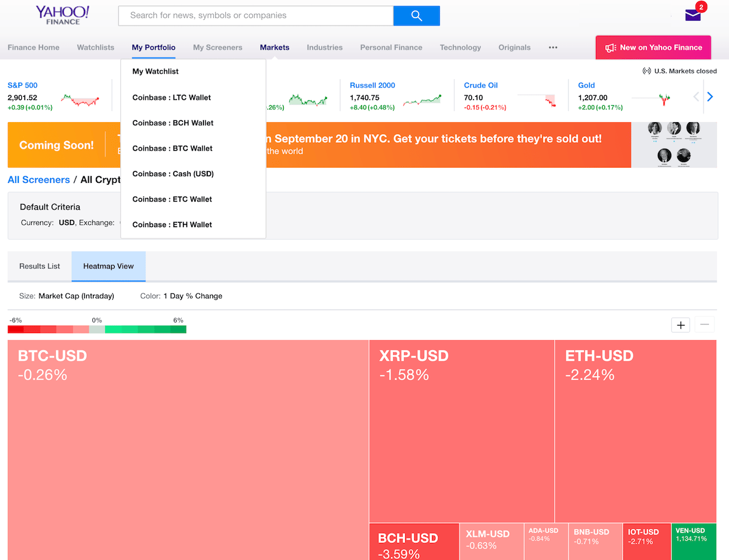Click the BNB-USD heatmap tile
Viewport: 729px width, 560px height.
[x=596, y=542]
